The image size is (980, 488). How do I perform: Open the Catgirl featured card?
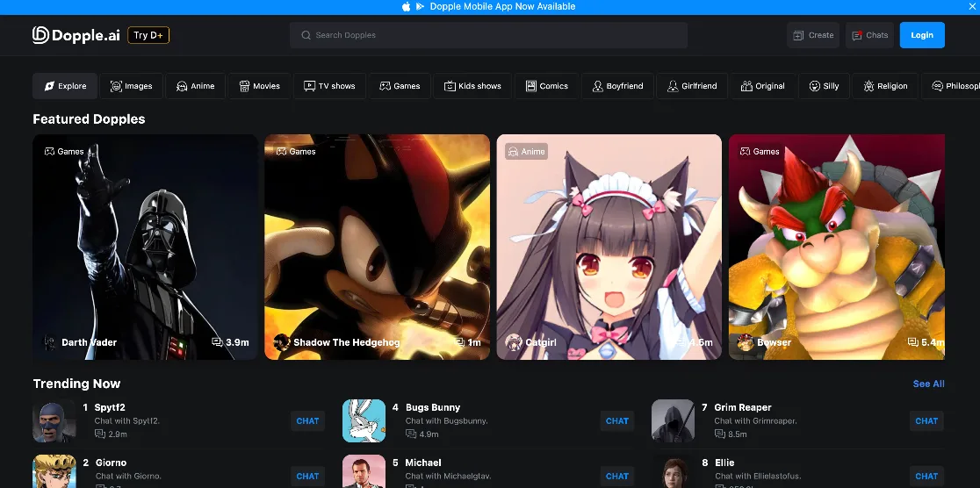[x=609, y=247]
